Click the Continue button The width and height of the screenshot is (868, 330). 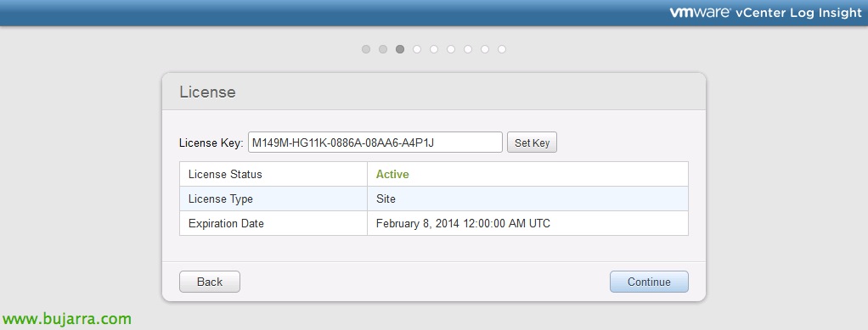click(649, 282)
